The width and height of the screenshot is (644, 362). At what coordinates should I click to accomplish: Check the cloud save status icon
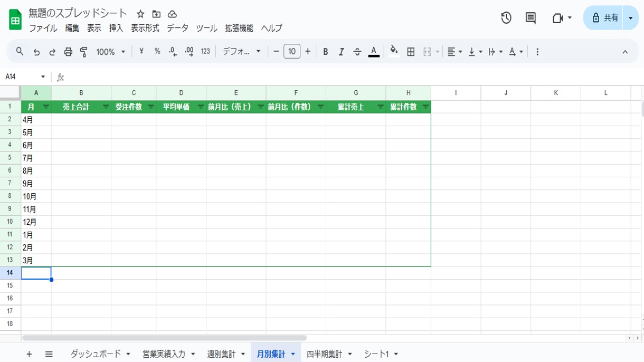click(x=172, y=14)
